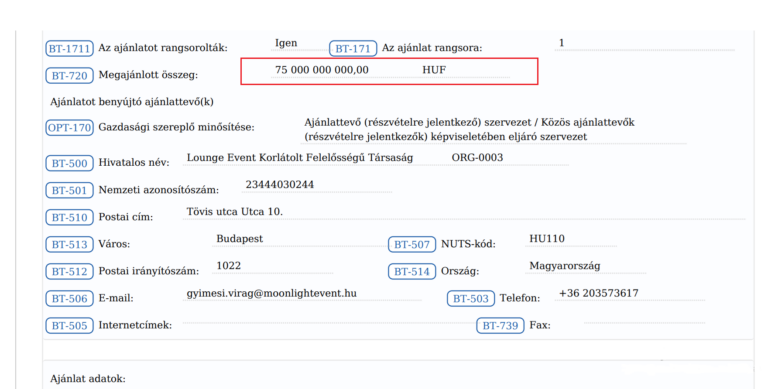768x389 pixels.
Task: Click the 'Gazdasági szereplő minősítése:' label
Action: pos(176,127)
